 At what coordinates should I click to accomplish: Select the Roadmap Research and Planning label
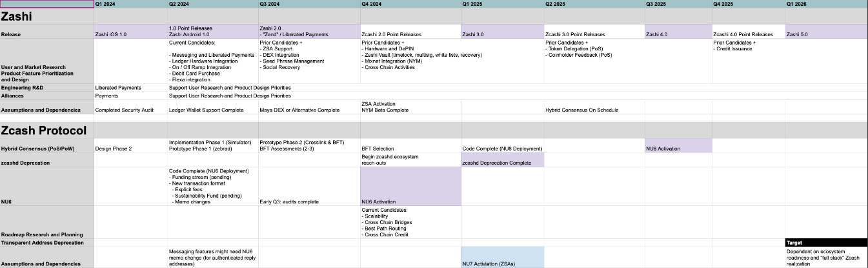click(47, 222)
